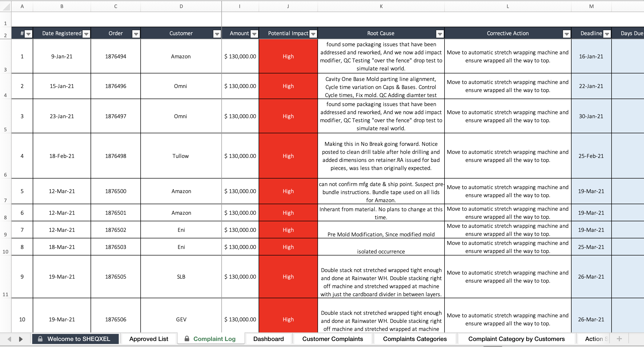Click the lock icon on Complaint Log tab

[187, 338]
